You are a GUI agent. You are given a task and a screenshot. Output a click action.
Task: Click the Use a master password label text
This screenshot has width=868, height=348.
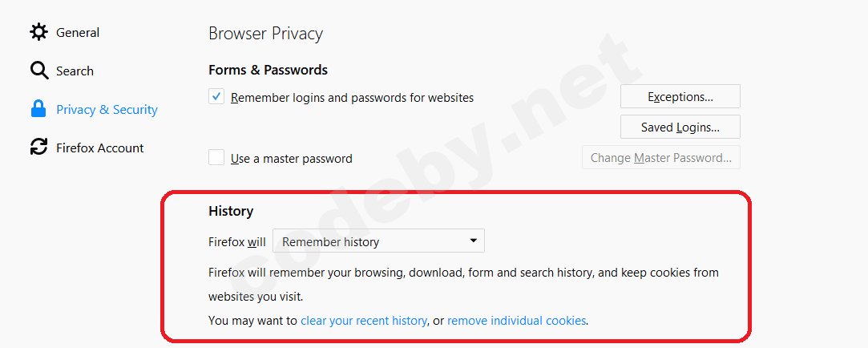291,159
